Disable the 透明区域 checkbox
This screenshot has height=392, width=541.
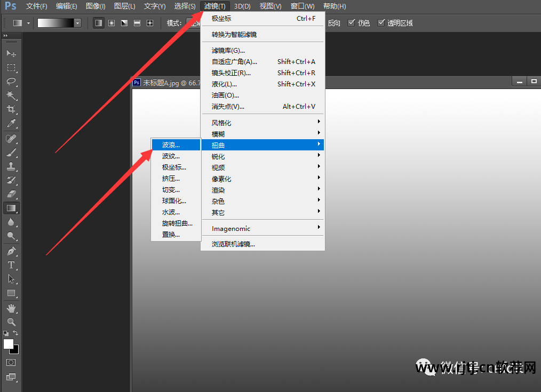[382, 22]
